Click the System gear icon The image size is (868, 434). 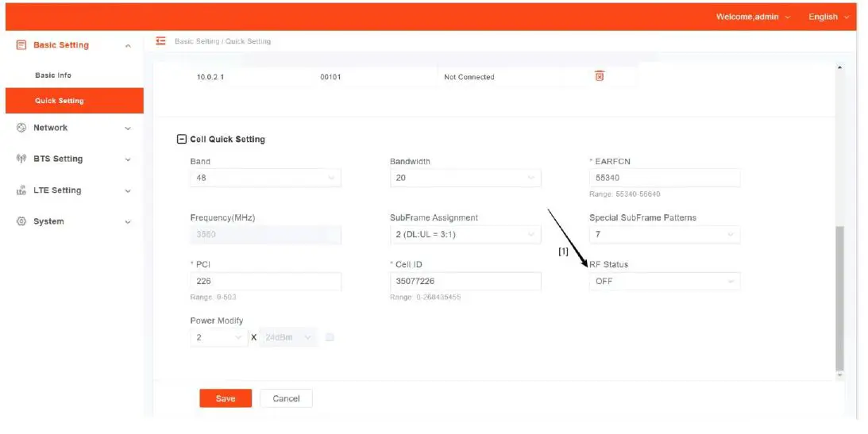coord(21,221)
